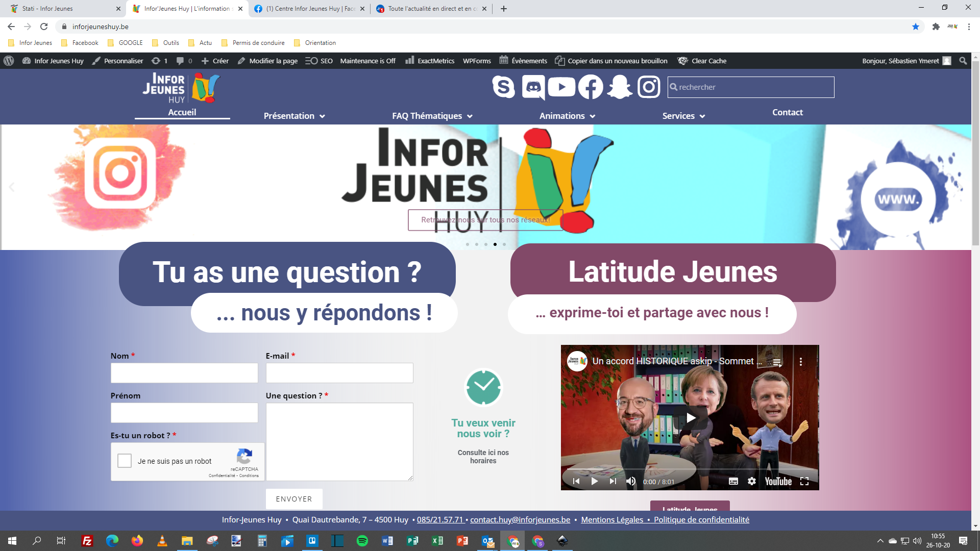Toggle 'Maintenance is Off' in admin bar

point(367,61)
